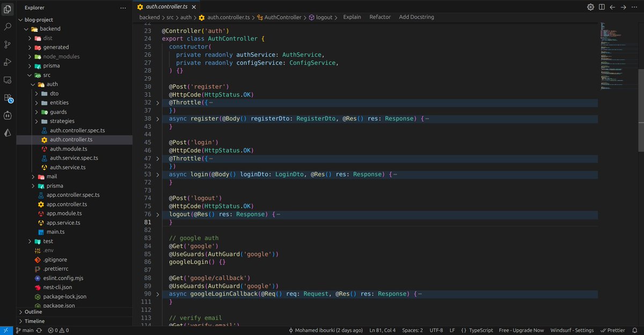
Task: Click Prettier formatter status item
Action: pyautogui.click(x=612, y=330)
